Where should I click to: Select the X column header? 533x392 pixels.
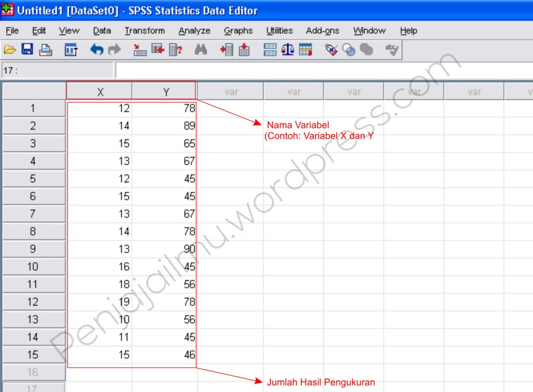point(99,92)
